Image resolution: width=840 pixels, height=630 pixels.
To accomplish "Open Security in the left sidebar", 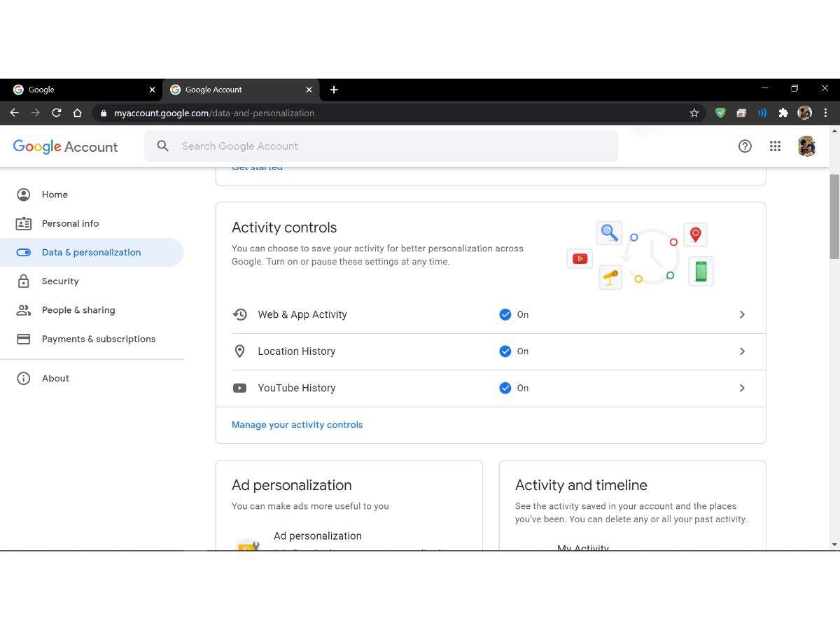I will point(60,281).
